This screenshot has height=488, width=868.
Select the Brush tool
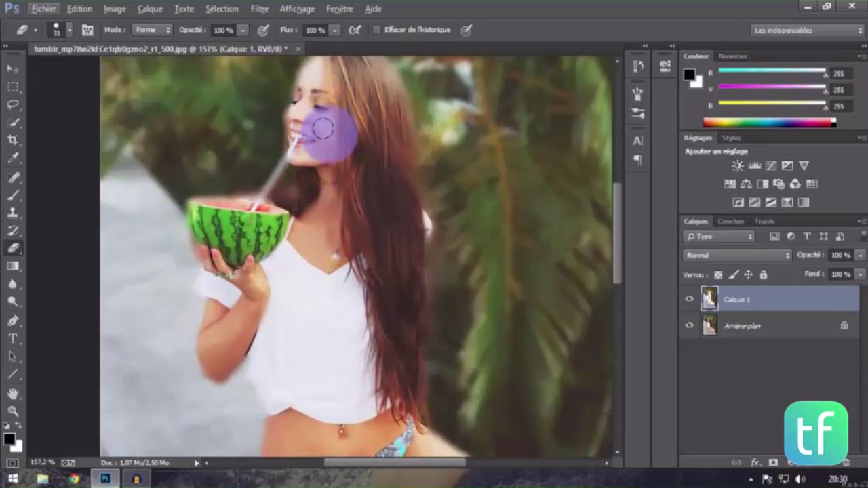coord(13,195)
